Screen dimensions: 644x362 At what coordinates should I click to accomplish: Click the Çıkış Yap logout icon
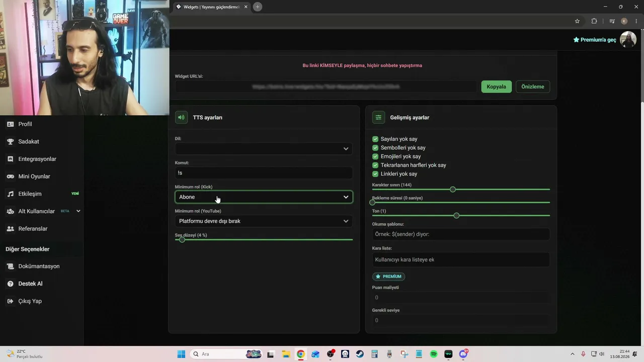[x=10, y=301]
